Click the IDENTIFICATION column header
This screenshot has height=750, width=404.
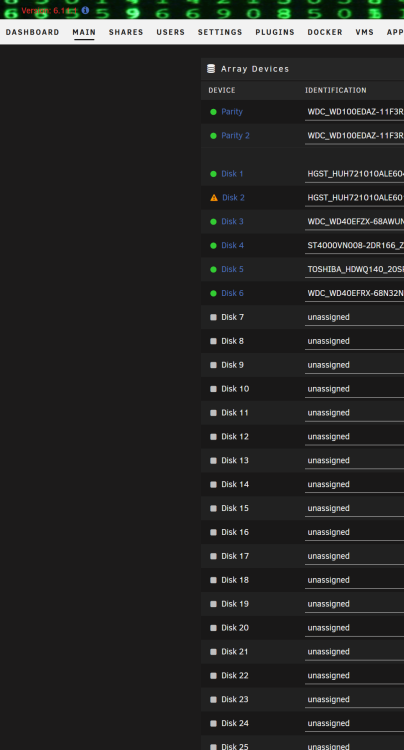tap(336, 90)
